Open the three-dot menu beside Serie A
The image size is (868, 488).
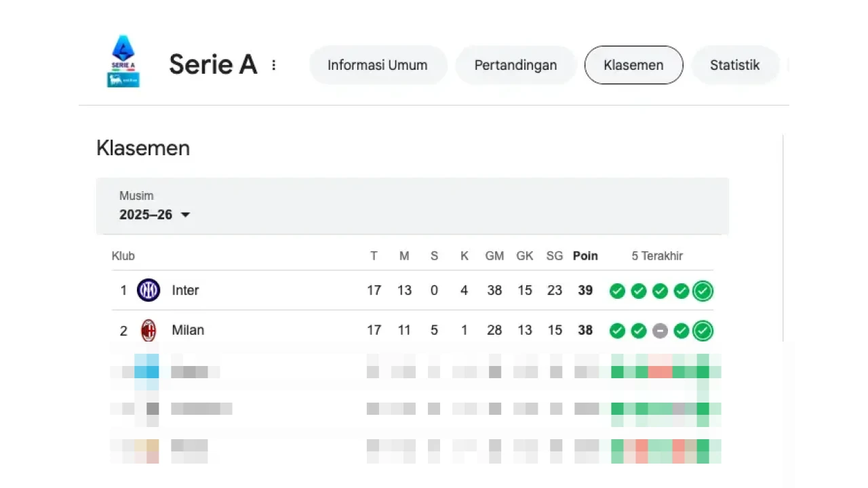(x=274, y=65)
